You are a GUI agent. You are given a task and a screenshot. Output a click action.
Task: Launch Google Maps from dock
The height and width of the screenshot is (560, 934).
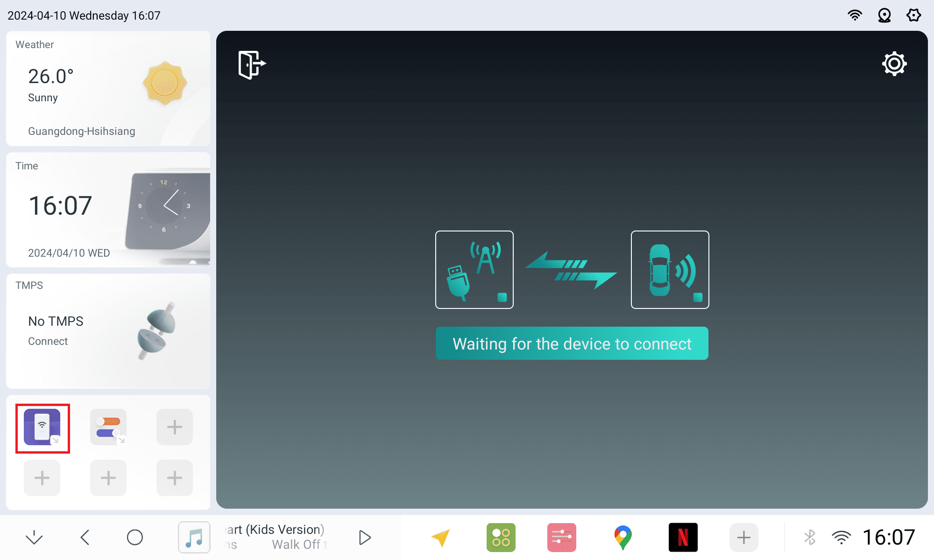point(623,538)
